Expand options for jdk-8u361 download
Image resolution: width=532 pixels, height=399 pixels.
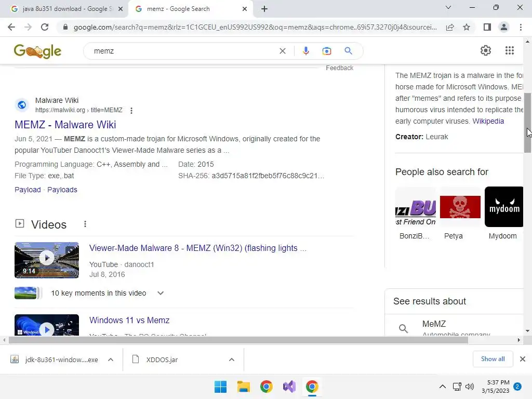tap(111, 360)
